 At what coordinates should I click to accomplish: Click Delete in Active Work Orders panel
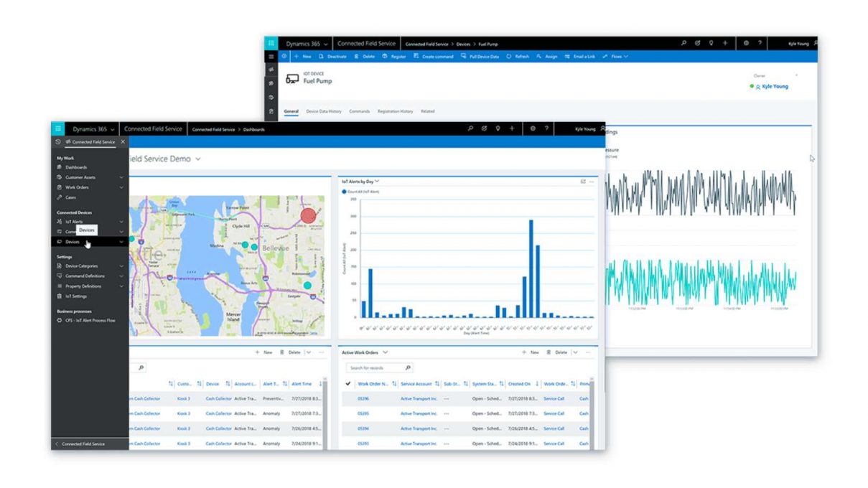(557, 352)
